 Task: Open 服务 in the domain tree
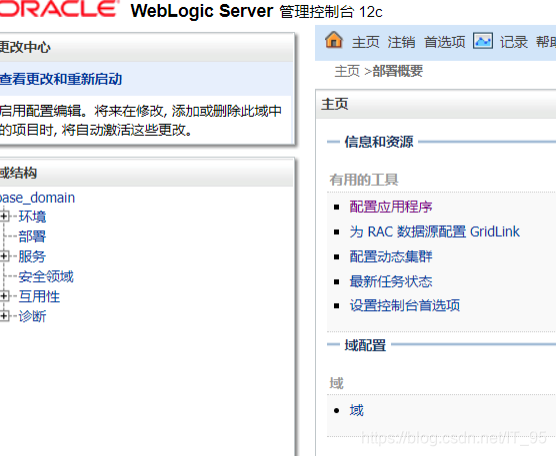[32, 256]
